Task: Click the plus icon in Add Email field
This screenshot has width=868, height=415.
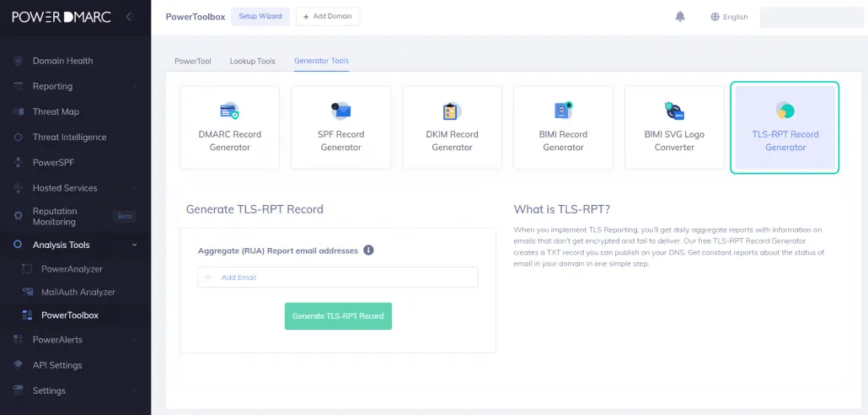Action: pos(208,277)
